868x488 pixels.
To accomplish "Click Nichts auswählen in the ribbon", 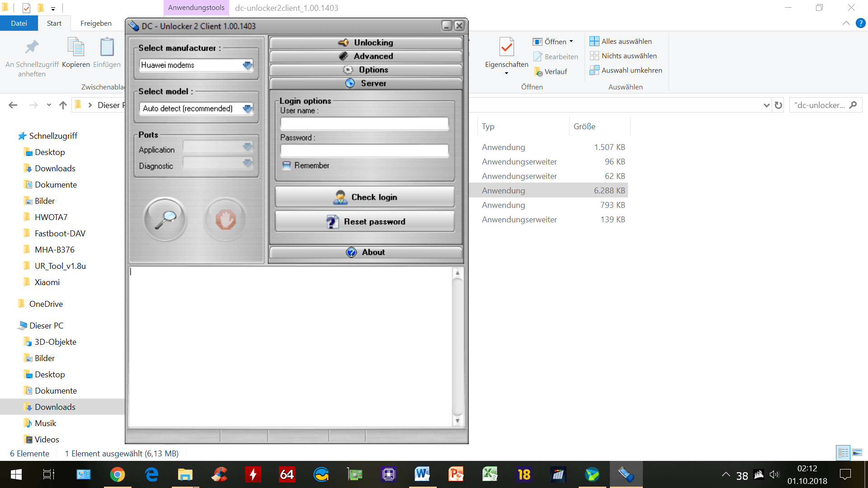I will [623, 56].
